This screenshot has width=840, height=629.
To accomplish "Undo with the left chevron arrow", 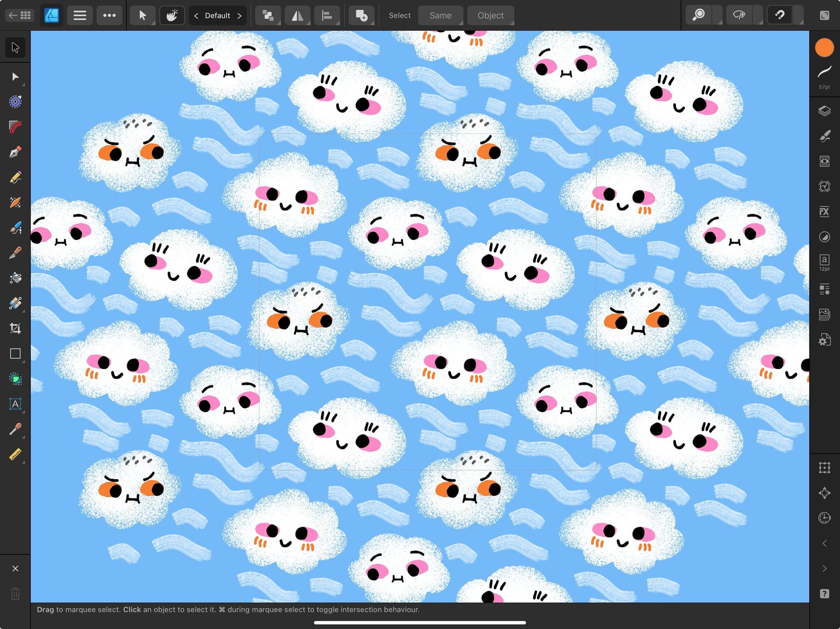I will pyautogui.click(x=825, y=543).
